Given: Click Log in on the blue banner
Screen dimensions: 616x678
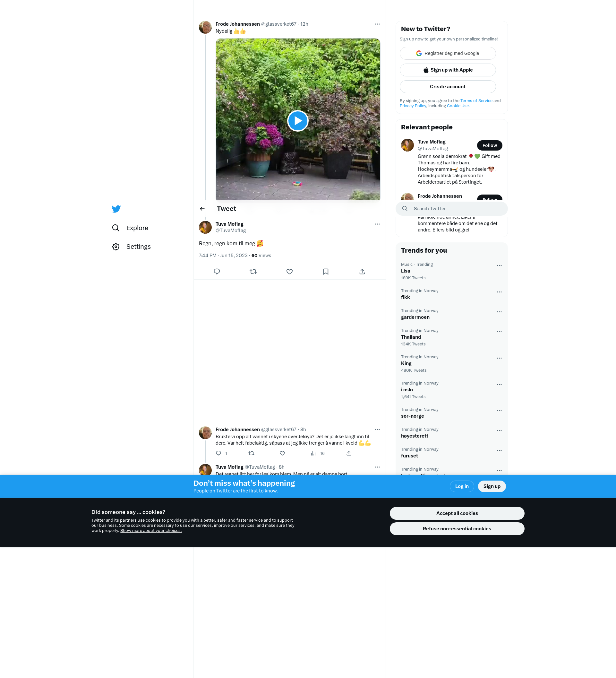Looking at the screenshot, I should point(461,487).
